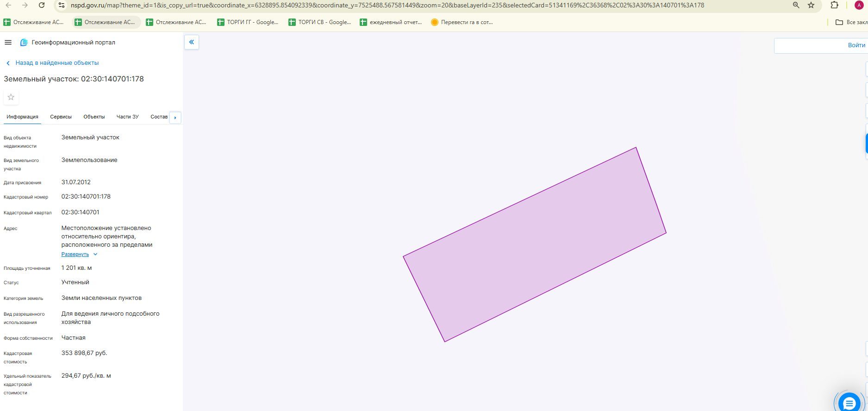This screenshot has height=411, width=868.
Task: Switch to the Информация tab
Action: (22, 117)
